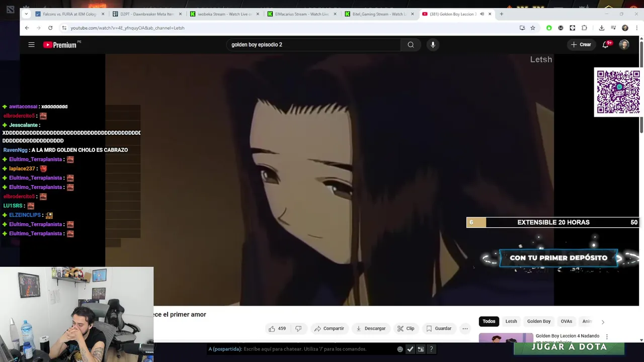Open the dark round extension icon

click(x=560, y=28)
